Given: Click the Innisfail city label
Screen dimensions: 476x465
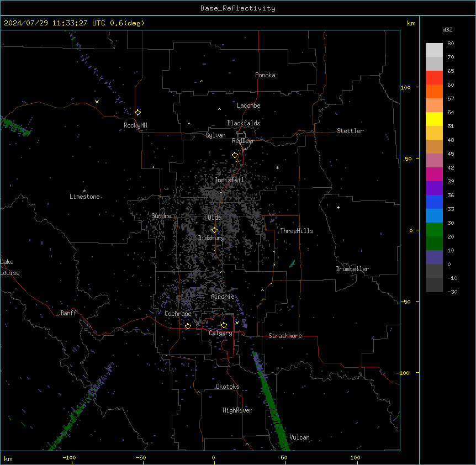Looking at the screenshot, I should coord(230,180).
